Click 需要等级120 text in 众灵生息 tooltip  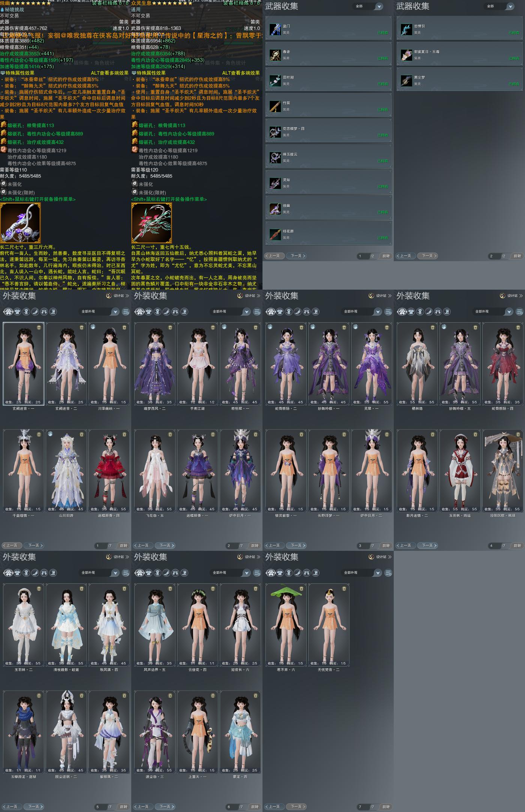coord(145,170)
